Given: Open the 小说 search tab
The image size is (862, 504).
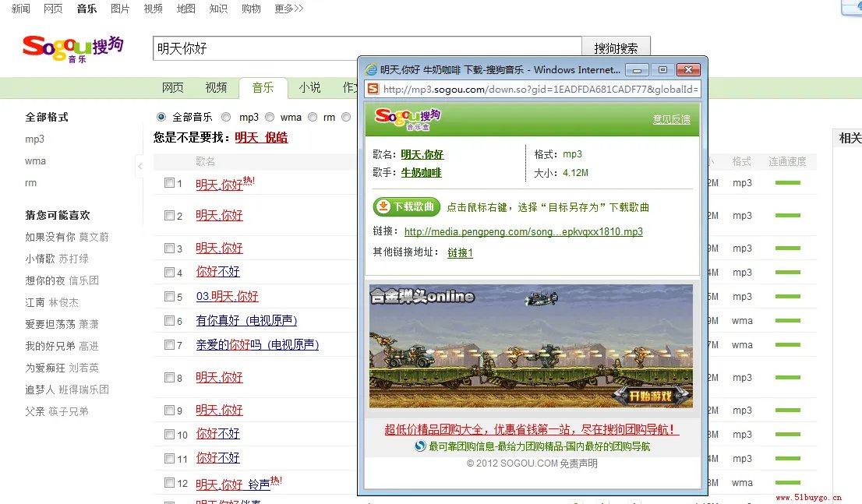Looking at the screenshot, I should (309, 87).
